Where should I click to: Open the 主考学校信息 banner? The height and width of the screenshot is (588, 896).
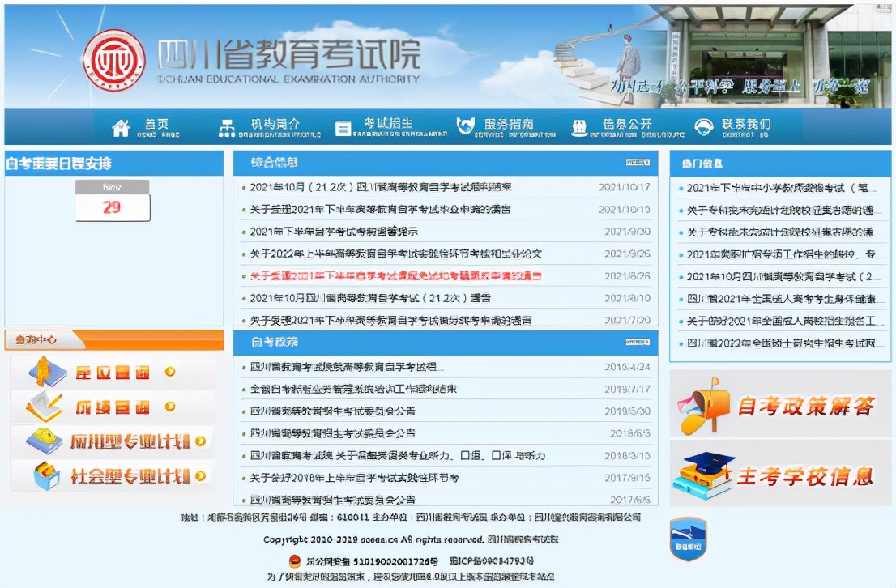coord(780,473)
